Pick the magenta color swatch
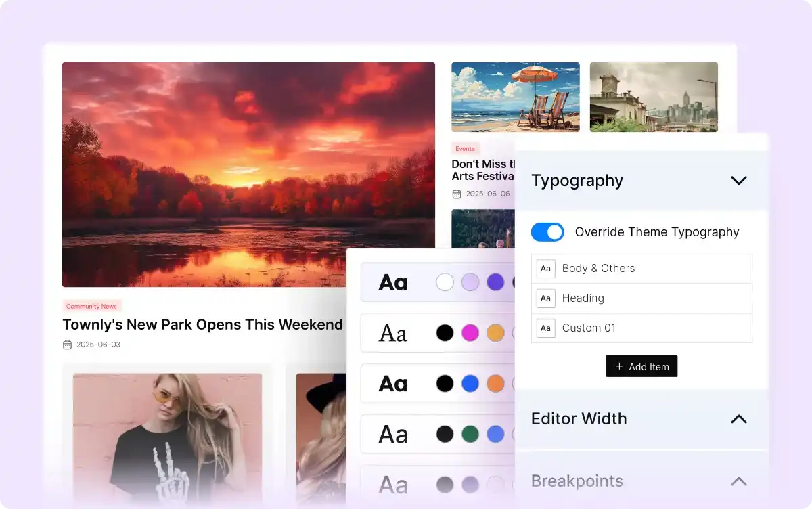Image resolution: width=812 pixels, height=509 pixels. pos(470,333)
